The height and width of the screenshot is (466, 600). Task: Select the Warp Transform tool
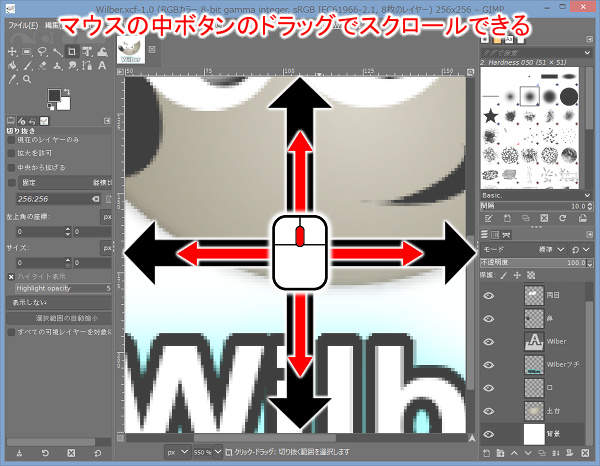tap(102, 52)
